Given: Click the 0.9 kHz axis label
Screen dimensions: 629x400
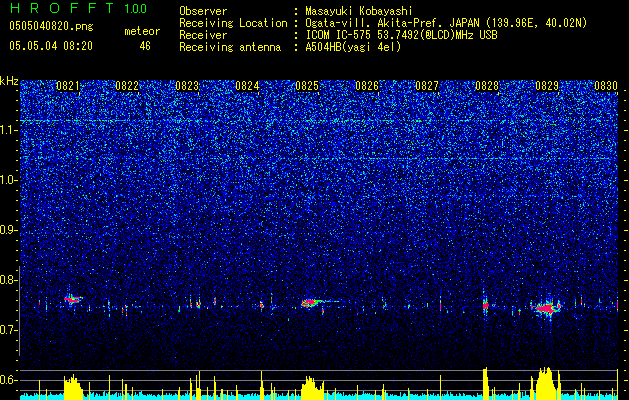Looking at the screenshot, I should pos(8,230).
